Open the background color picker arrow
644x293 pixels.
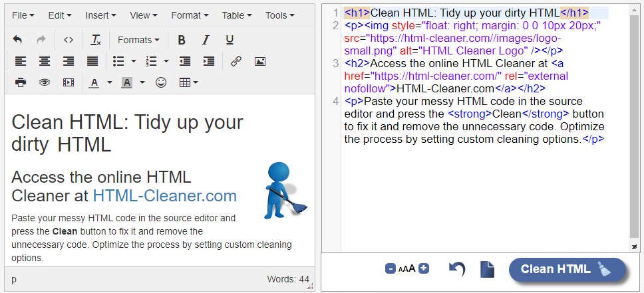click(142, 82)
